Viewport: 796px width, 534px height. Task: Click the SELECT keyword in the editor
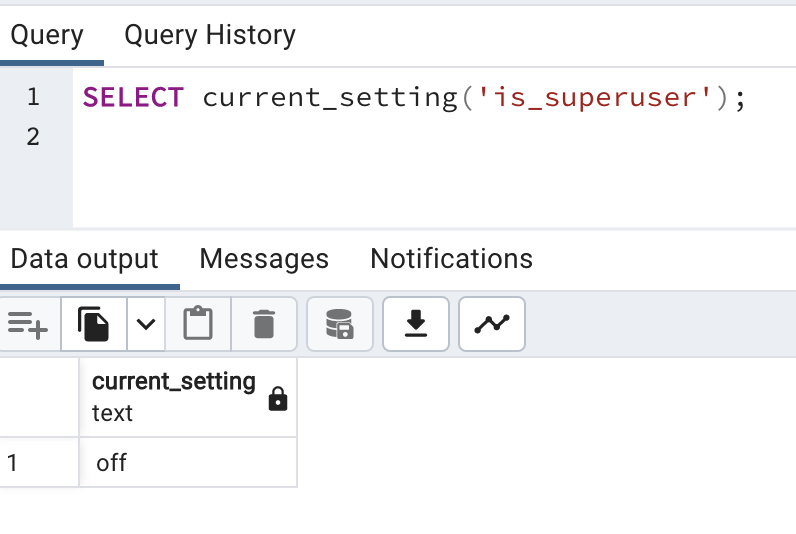[133, 98]
